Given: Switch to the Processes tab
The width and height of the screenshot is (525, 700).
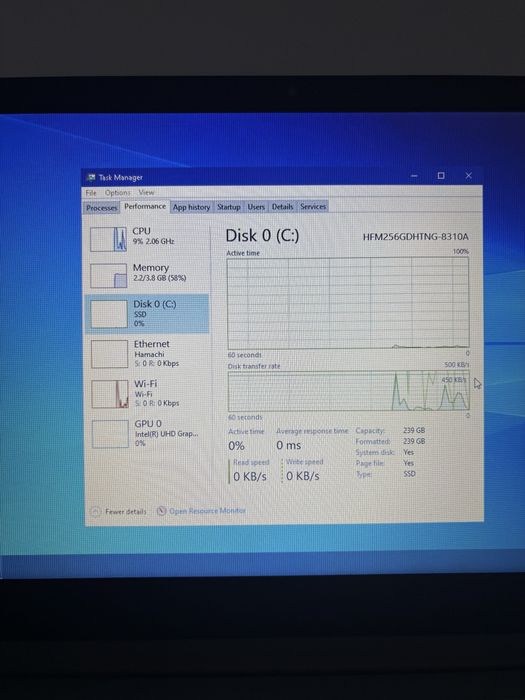Looking at the screenshot, I should [102, 208].
